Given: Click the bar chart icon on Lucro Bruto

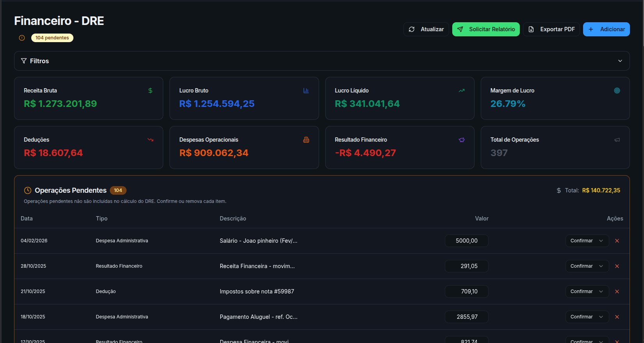Looking at the screenshot, I should pos(306,91).
